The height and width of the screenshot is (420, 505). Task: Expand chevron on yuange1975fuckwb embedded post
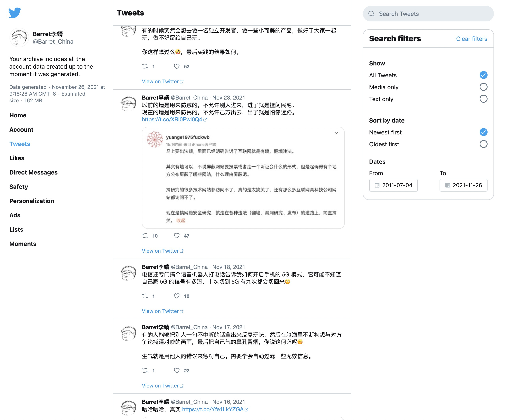336,133
